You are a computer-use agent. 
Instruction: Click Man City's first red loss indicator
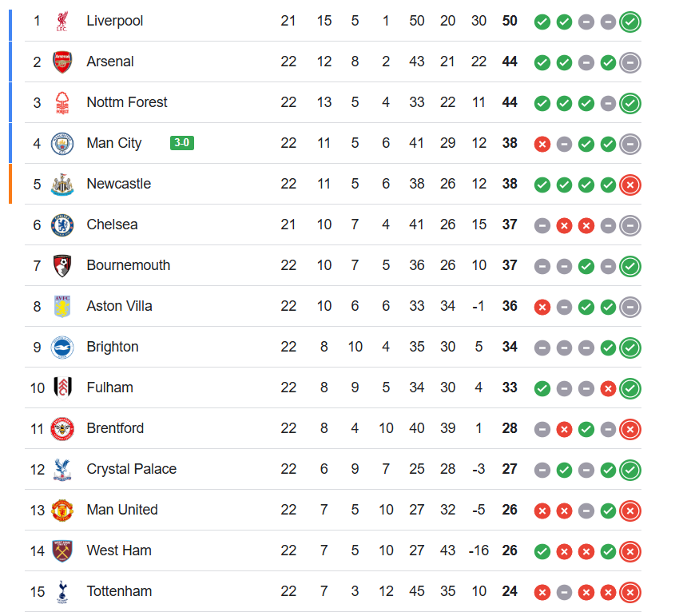tap(542, 144)
